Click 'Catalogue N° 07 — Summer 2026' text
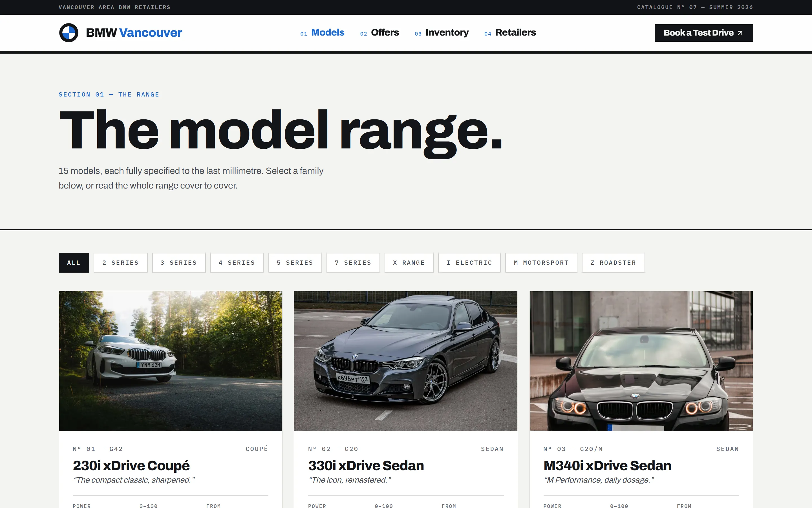 (695, 7)
